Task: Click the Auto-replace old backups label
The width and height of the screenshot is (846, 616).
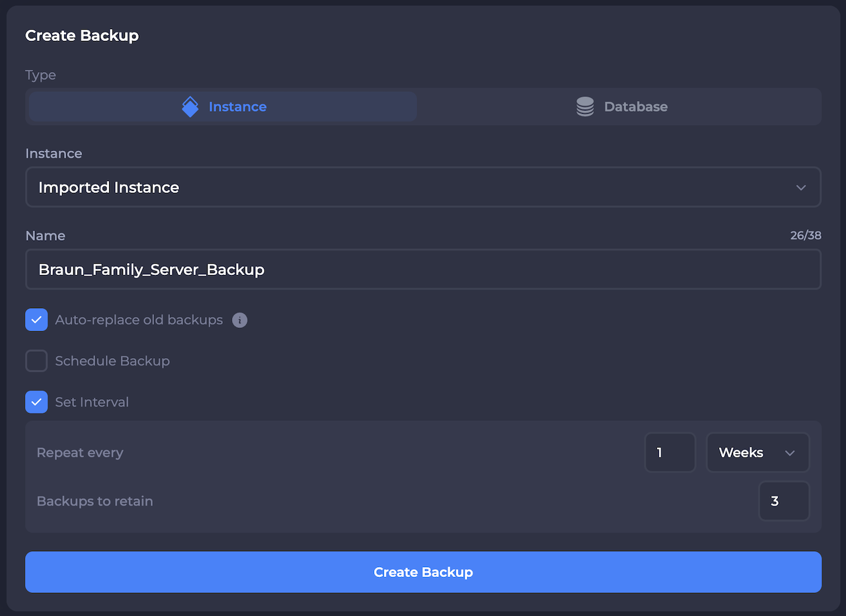Action: [x=139, y=320]
